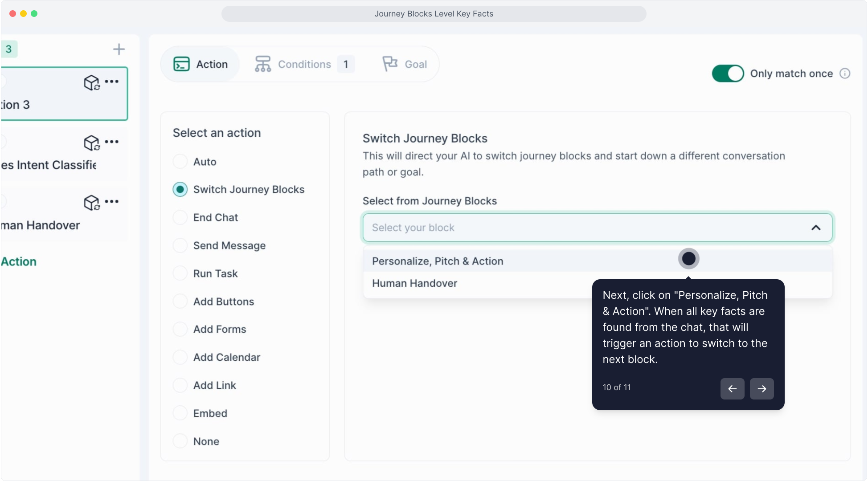
Task: Collapse the Select your block dropdown
Action: tap(815, 228)
